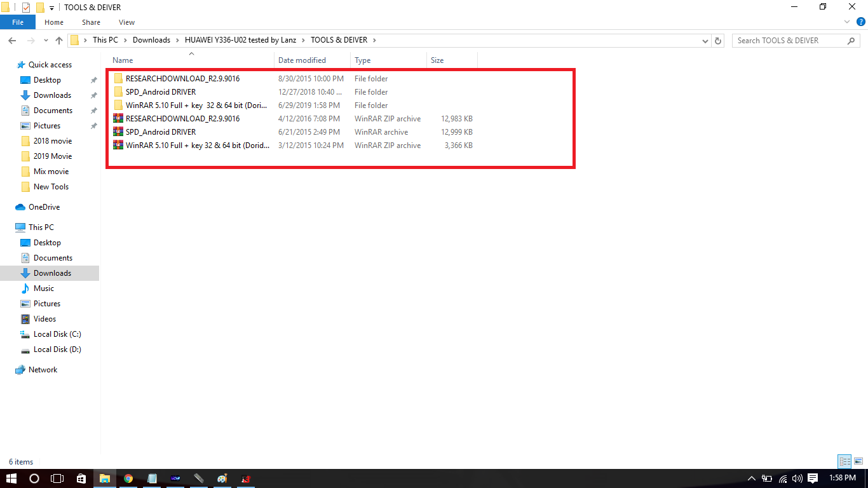Expand the chevron after Downloads breadcrumb
The image size is (868, 488).
177,40
